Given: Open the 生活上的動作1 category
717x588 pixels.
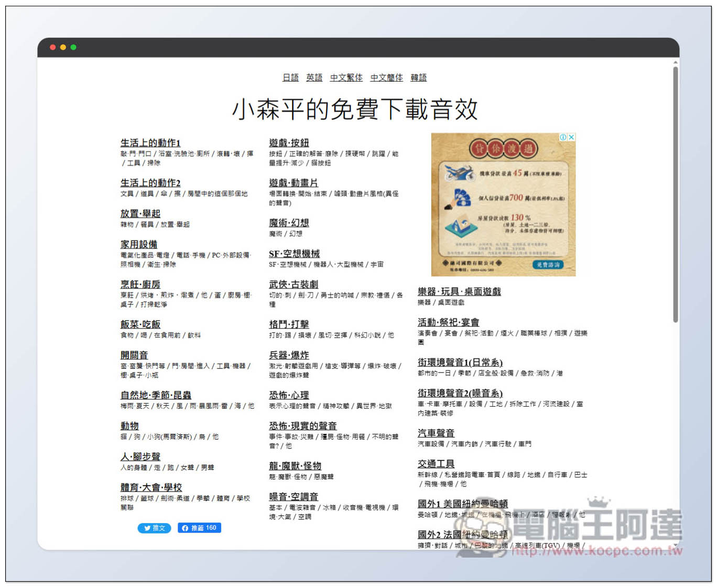Looking at the screenshot, I should tap(150, 143).
